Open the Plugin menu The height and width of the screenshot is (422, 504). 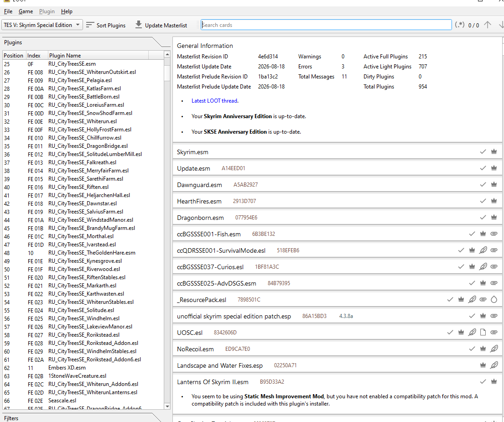47,11
